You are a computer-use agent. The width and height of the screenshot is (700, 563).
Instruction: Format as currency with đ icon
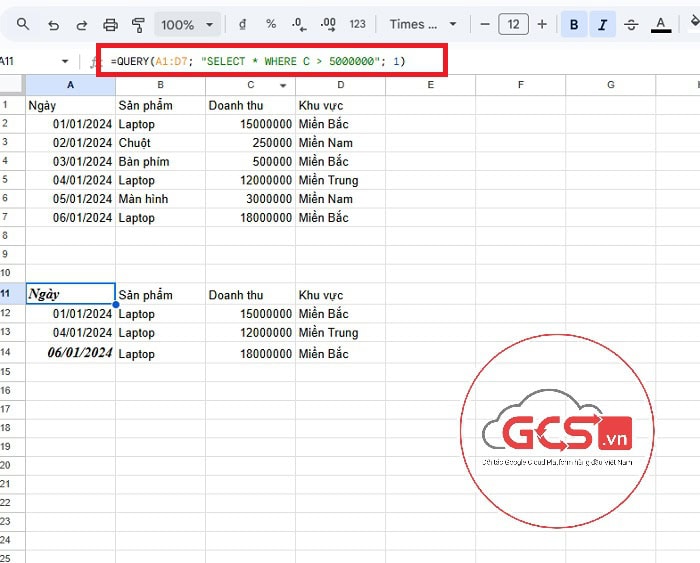tap(243, 24)
